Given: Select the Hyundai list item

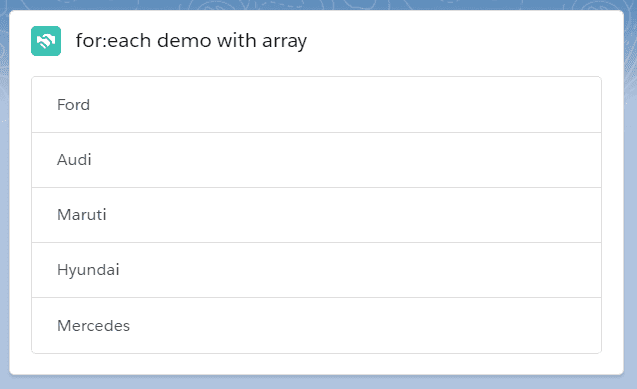Looking at the screenshot, I should 316,270.
